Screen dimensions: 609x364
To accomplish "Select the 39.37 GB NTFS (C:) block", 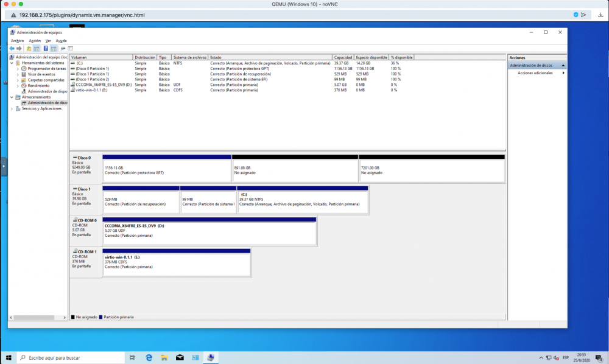I will 303,200.
